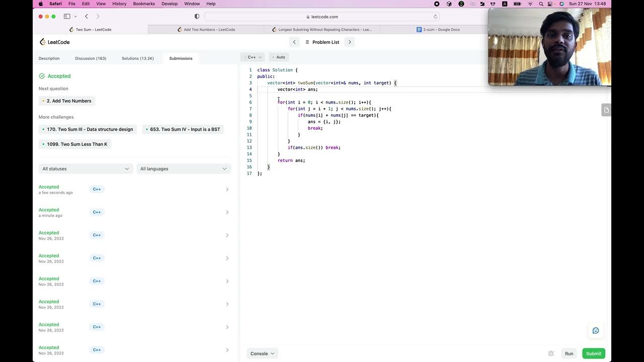
Task: Click the webcam video overlay
Action: pyautogui.click(x=549, y=47)
